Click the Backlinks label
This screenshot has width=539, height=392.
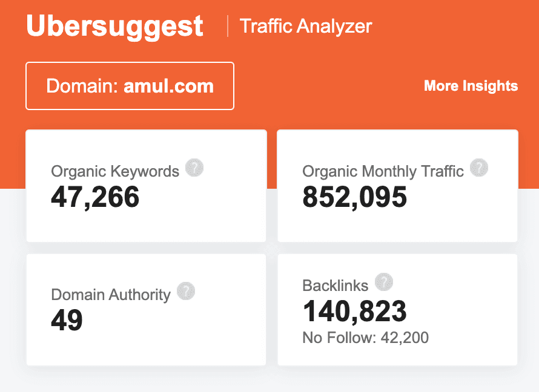coord(335,286)
